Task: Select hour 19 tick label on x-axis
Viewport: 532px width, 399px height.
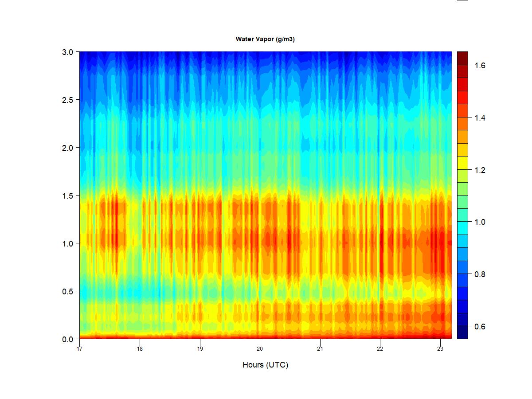Action: (200, 348)
